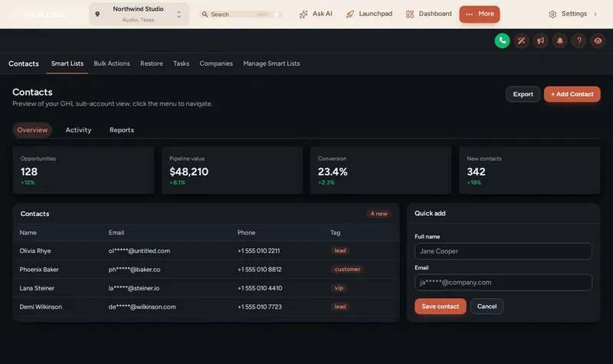Click the Ask AI sparkle icon
The height and width of the screenshot is (364, 613).
click(303, 14)
